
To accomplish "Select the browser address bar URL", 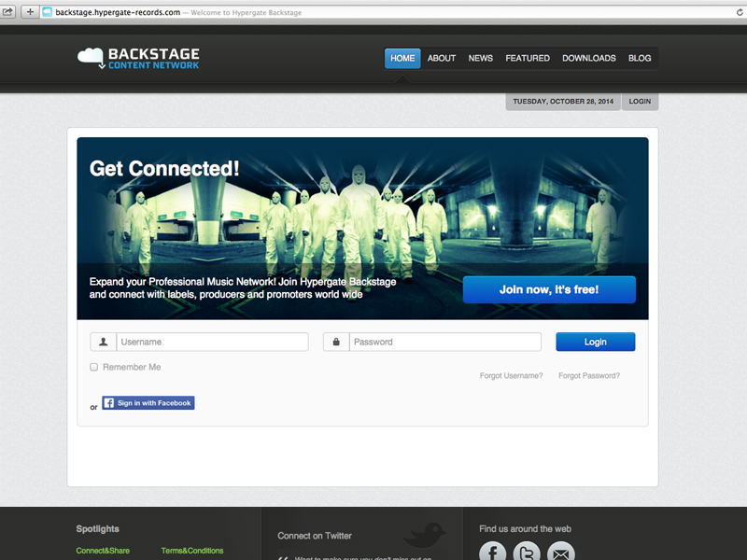I will (118, 12).
